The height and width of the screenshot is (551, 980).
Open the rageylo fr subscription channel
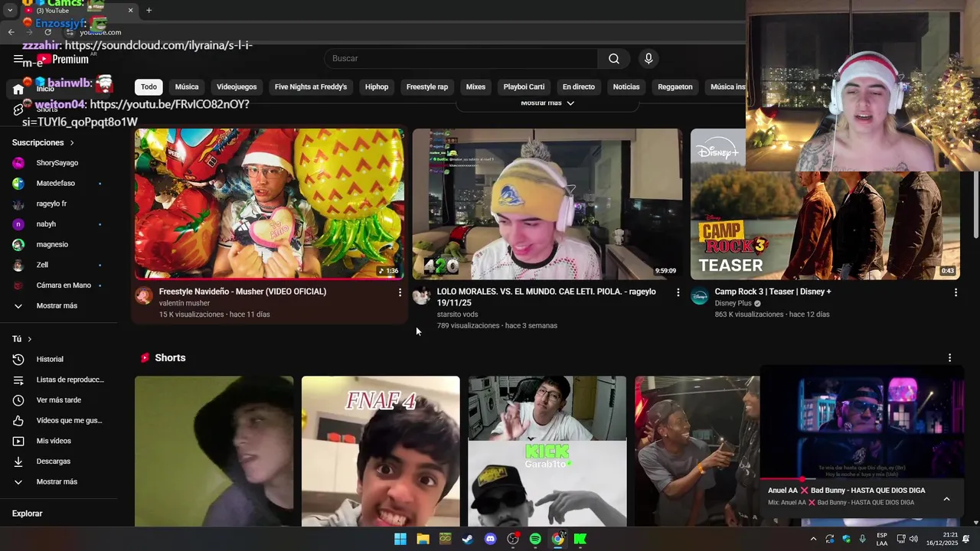pos(59,204)
